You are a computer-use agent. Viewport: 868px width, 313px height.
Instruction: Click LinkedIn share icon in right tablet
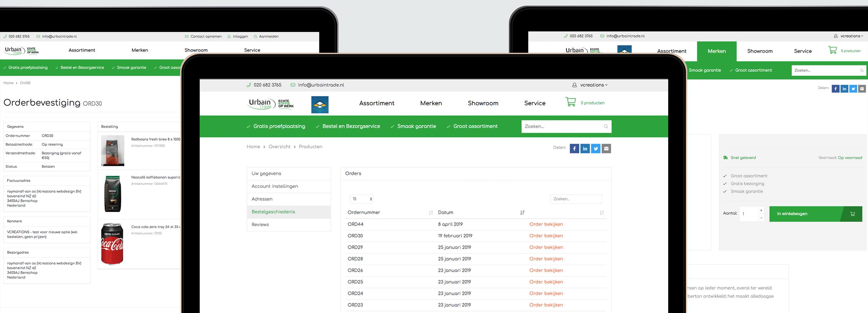click(x=844, y=89)
